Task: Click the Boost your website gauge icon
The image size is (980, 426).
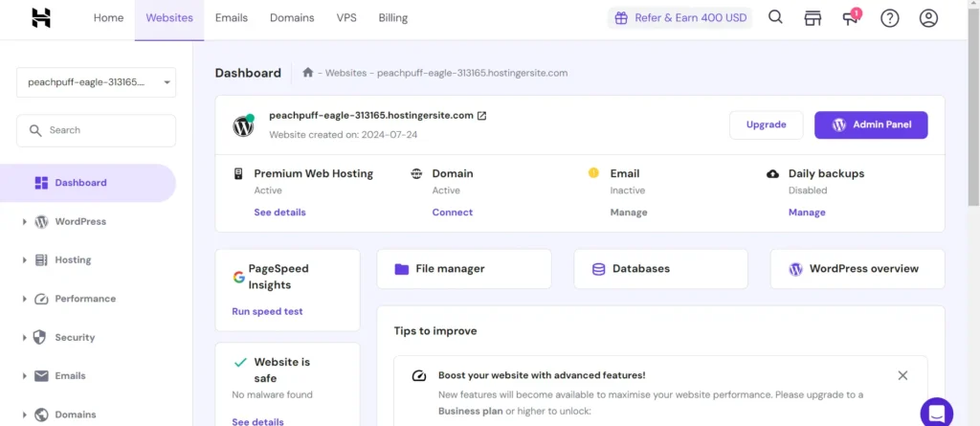Action: point(419,375)
